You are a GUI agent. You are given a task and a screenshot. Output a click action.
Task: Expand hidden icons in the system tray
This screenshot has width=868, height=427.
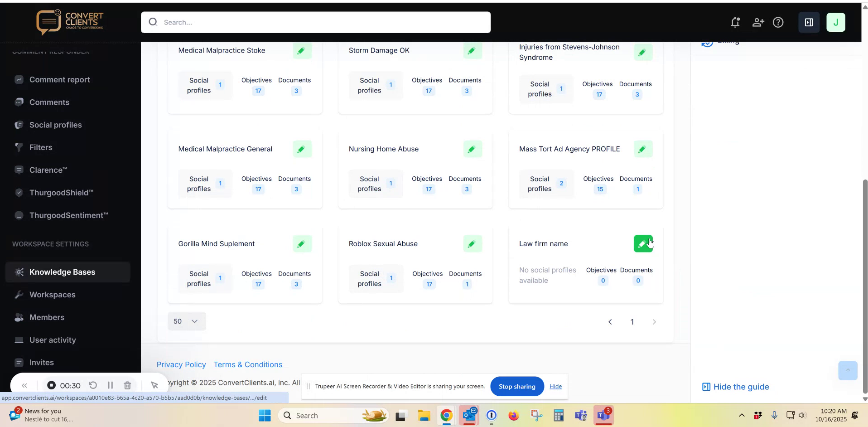[x=742, y=415]
